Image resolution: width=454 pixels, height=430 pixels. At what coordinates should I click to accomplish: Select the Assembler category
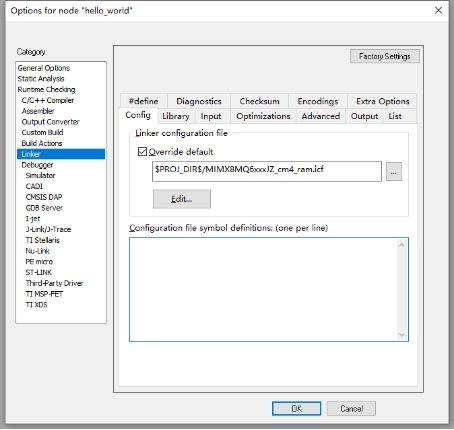38,111
